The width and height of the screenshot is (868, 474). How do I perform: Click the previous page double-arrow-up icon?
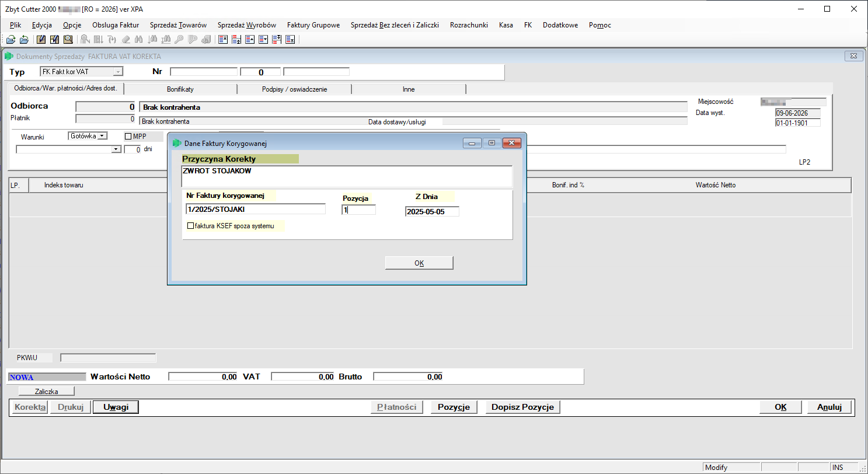coord(236,40)
